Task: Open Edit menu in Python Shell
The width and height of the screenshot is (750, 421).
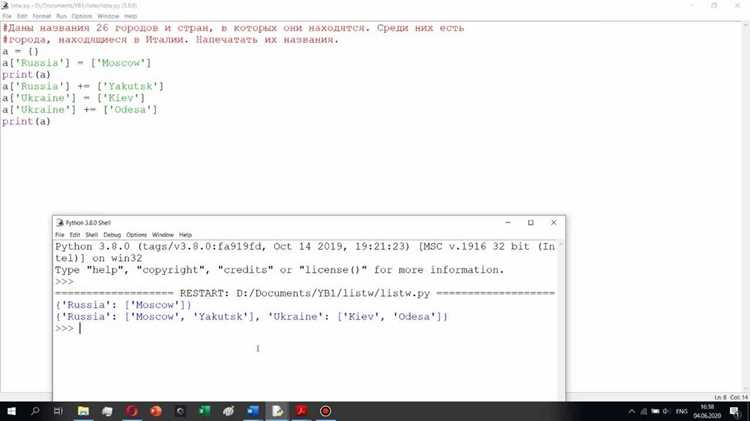Action: click(x=75, y=235)
